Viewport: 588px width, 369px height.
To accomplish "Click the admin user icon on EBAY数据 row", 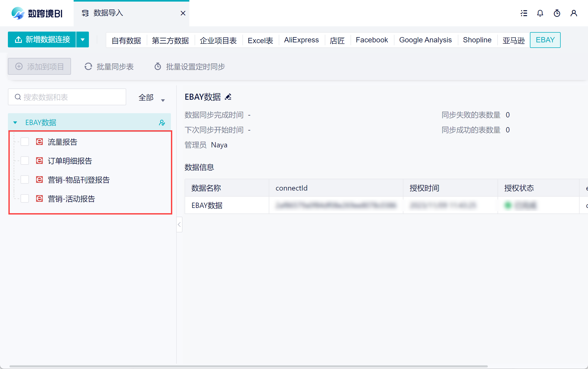I will [x=162, y=123].
